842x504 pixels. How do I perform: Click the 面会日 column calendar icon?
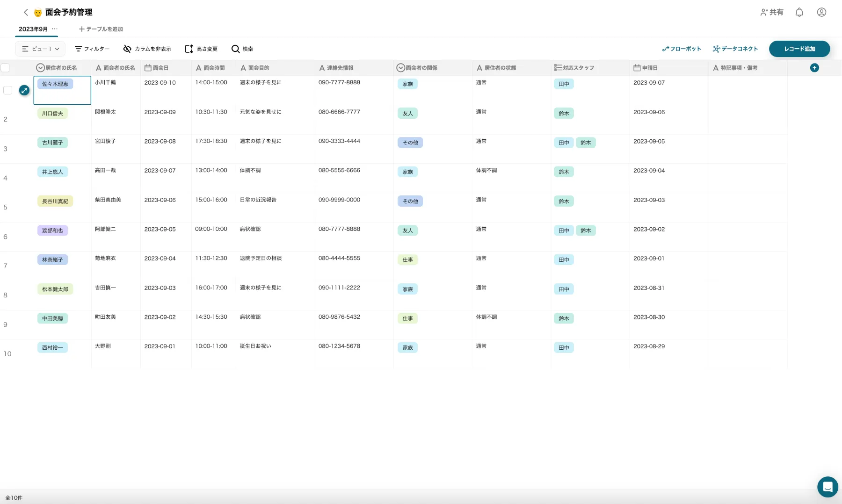click(148, 68)
